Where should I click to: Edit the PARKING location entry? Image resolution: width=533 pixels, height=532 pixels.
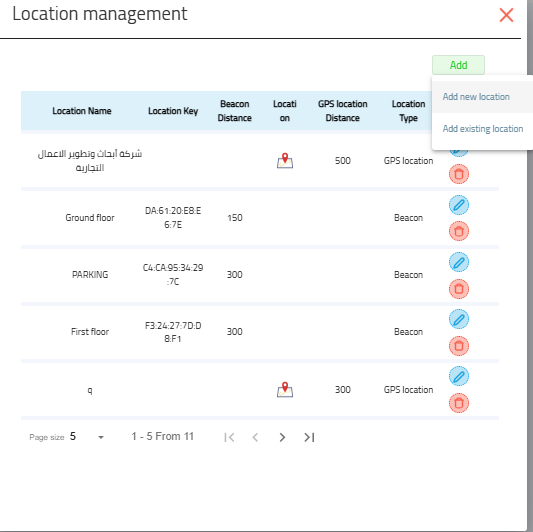(459, 262)
